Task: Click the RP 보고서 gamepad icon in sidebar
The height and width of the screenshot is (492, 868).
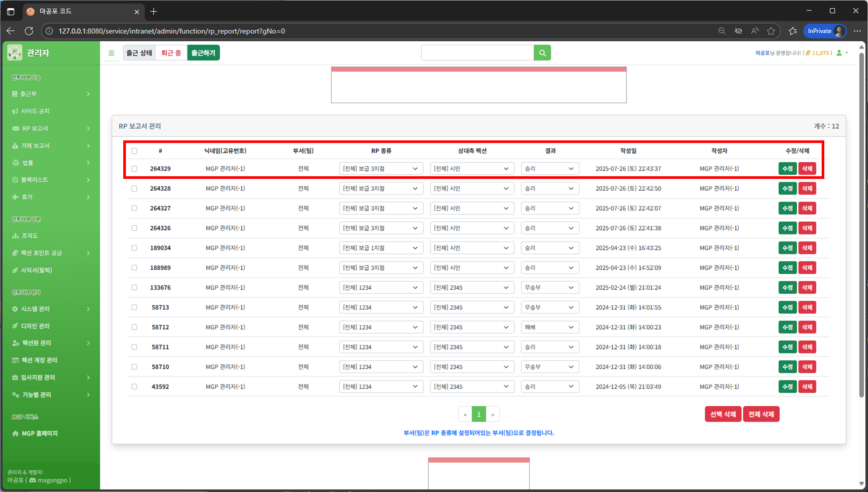Action: [16, 128]
